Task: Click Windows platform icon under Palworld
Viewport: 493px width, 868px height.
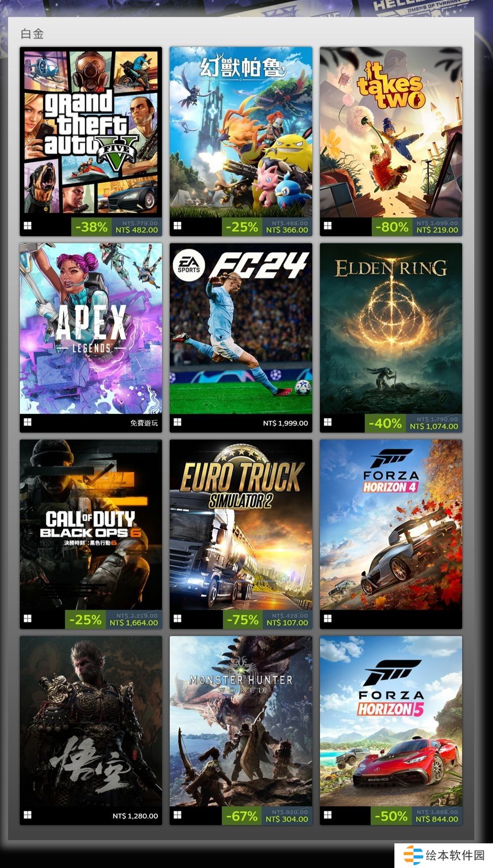Action: click(x=178, y=226)
